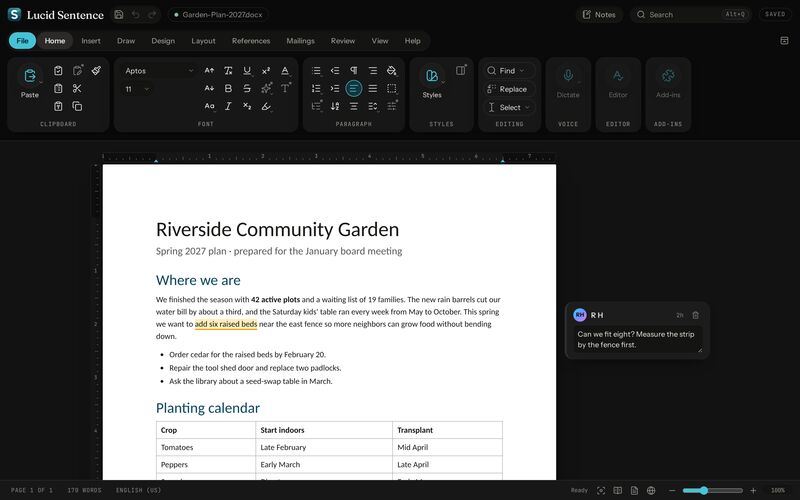The height and width of the screenshot is (500, 800).
Task: Toggle paragraph marks pilcrow icon
Action: click(354, 70)
